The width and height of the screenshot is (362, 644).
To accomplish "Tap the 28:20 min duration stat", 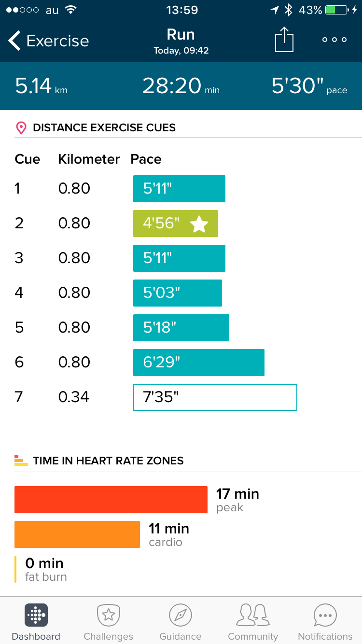I will (181, 86).
